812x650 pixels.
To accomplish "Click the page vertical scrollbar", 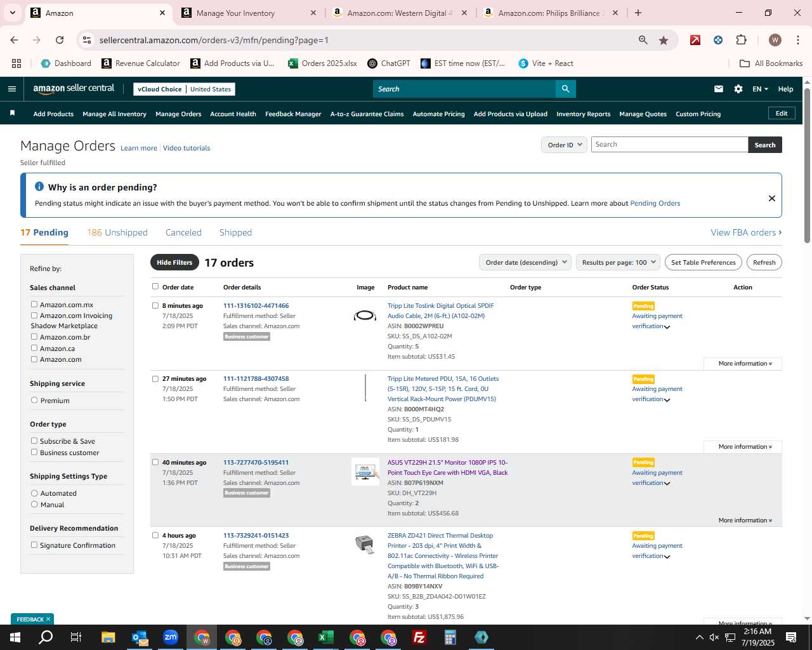I will (807, 165).
